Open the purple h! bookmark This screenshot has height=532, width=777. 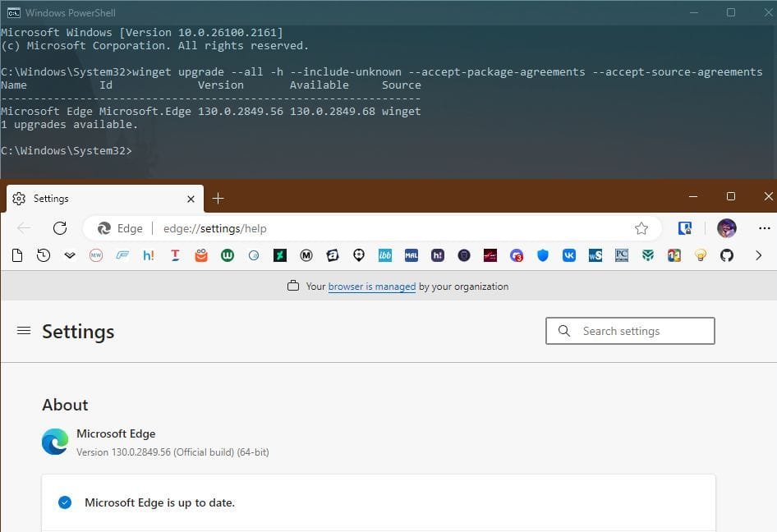tap(438, 255)
